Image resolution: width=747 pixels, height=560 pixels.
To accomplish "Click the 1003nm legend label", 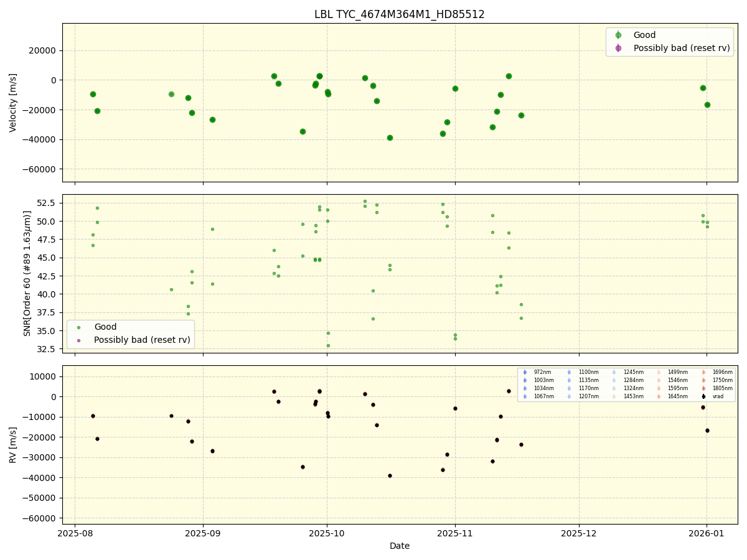I will pos(543,380).
